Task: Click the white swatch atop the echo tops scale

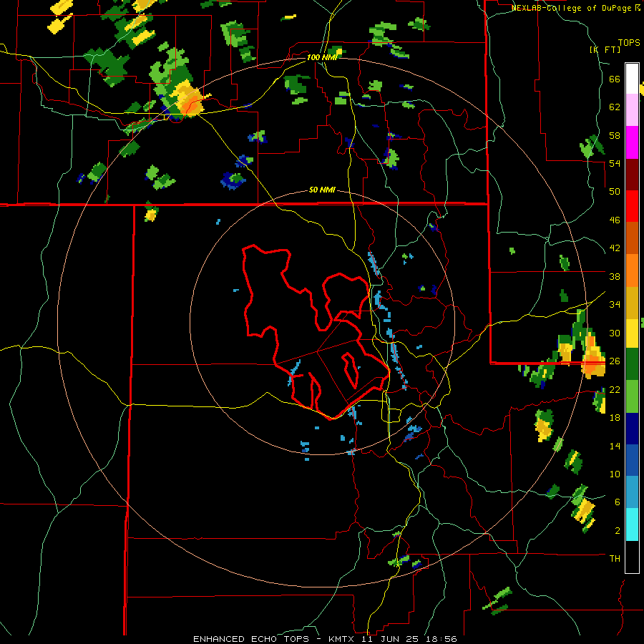Action: (x=632, y=79)
